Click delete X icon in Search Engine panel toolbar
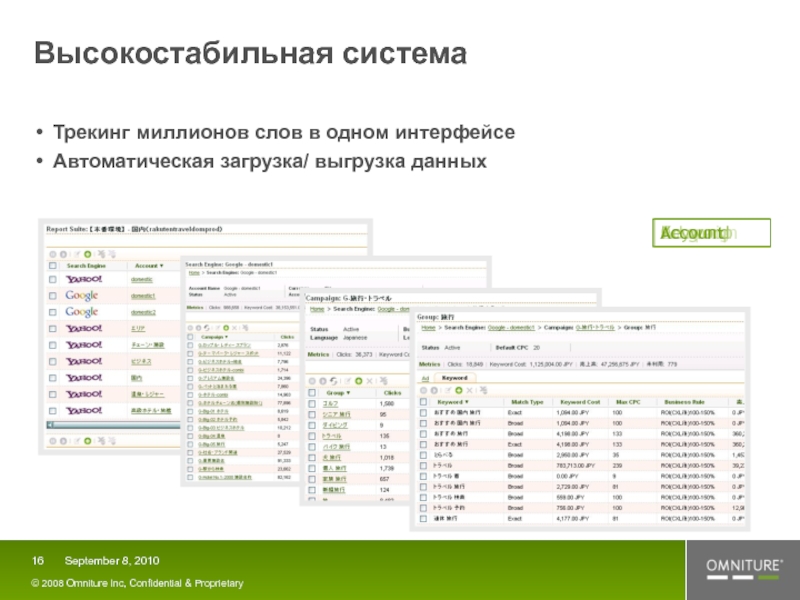800x600 pixels. (x=235, y=328)
